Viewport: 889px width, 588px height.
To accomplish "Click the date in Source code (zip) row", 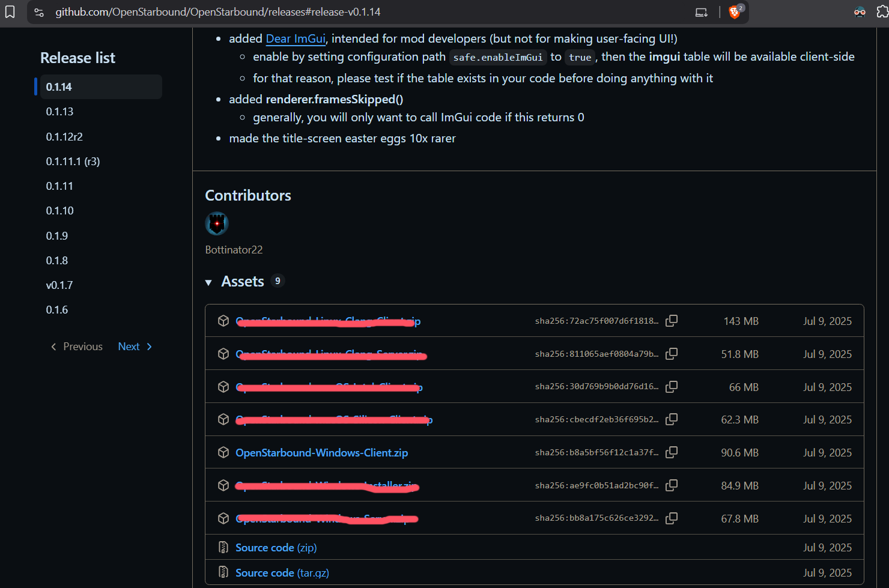I will (828, 548).
